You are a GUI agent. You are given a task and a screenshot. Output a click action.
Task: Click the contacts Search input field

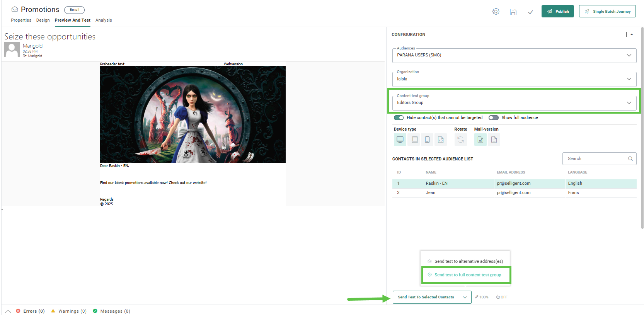coord(596,158)
